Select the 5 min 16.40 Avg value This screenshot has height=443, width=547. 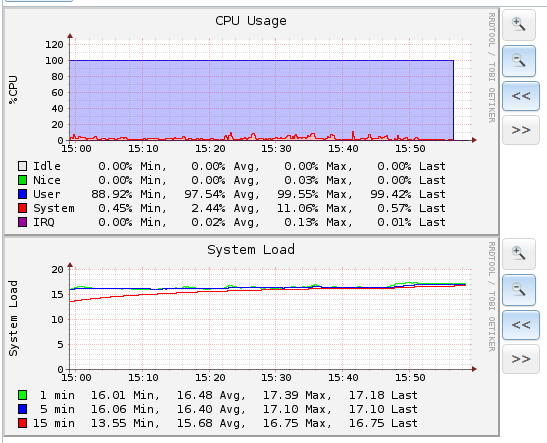tap(195, 409)
